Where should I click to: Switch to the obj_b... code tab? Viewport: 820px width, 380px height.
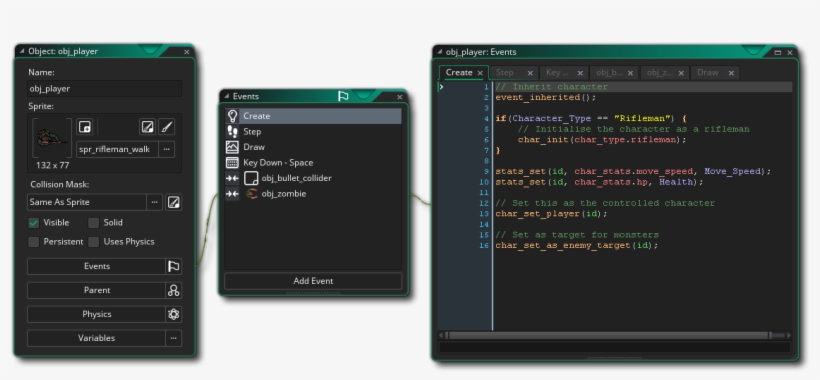[x=609, y=73]
